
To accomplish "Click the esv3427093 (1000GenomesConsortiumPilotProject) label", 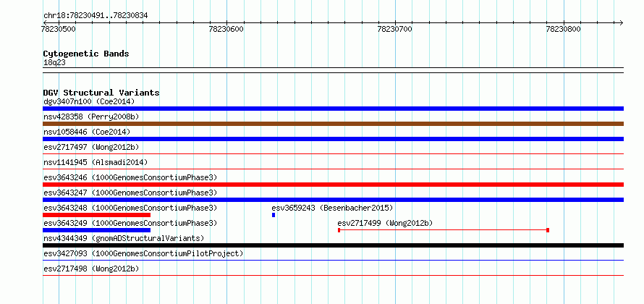I will click(x=143, y=253).
